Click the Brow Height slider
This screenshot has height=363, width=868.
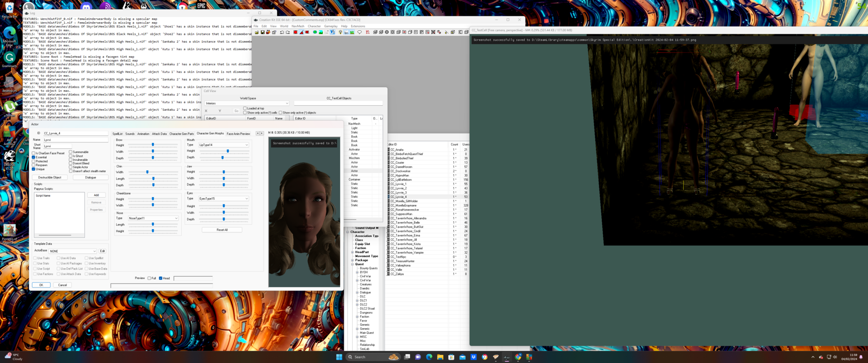(x=153, y=145)
